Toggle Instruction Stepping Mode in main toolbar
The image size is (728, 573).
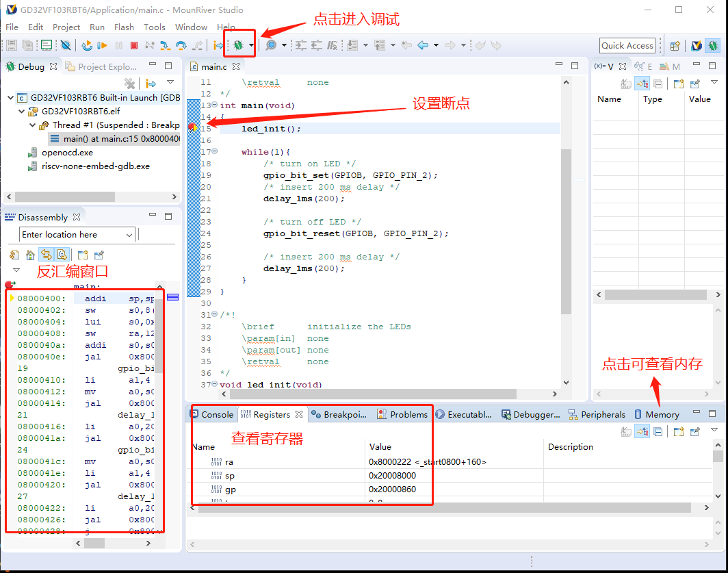pos(218,45)
